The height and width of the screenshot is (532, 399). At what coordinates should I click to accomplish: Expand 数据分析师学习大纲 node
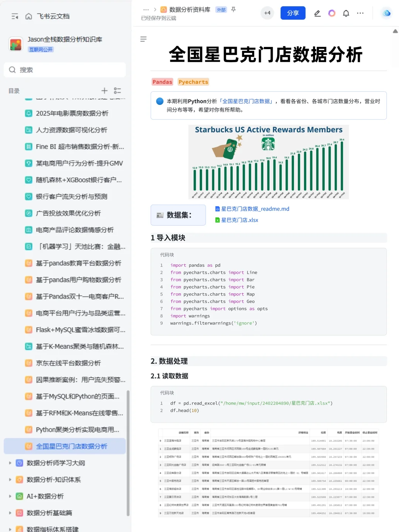coord(10,463)
